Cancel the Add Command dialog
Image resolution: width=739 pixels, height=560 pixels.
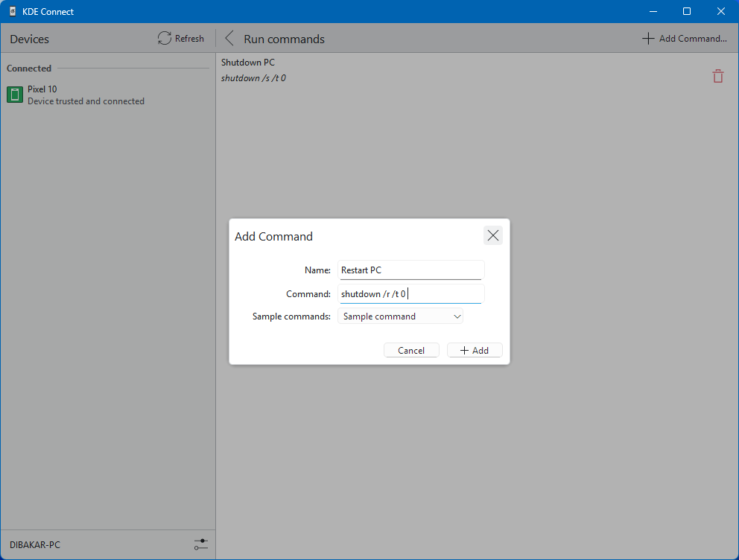tap(411, 351)
